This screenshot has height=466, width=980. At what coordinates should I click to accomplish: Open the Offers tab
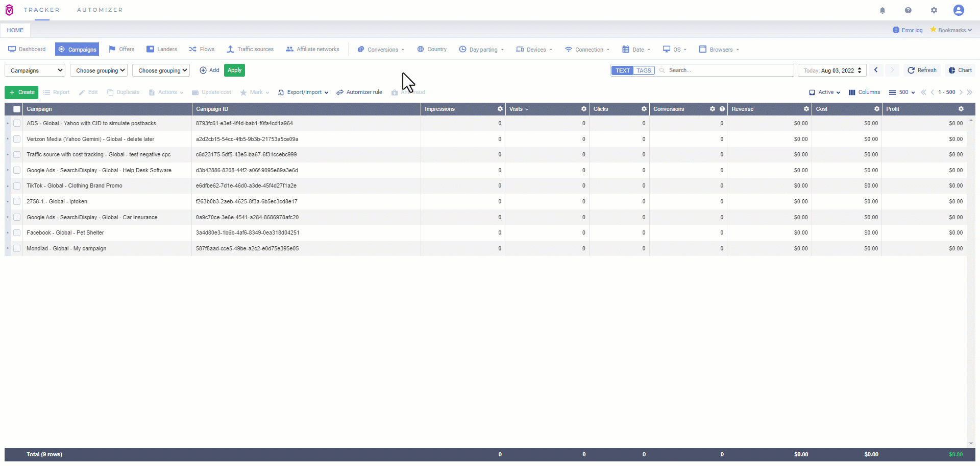click(x=121, y=49)
